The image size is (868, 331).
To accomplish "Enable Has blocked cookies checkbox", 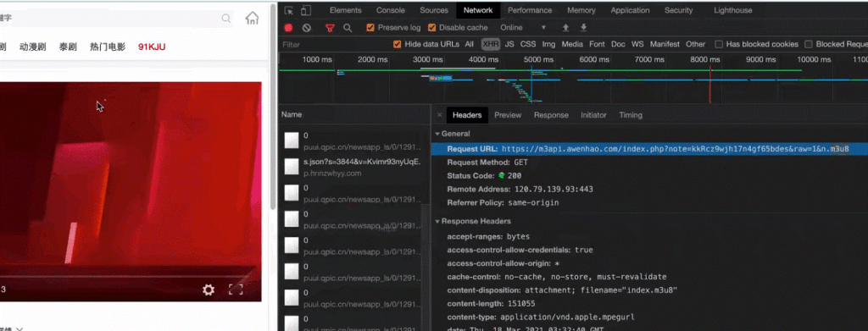I will click(719, 44).
